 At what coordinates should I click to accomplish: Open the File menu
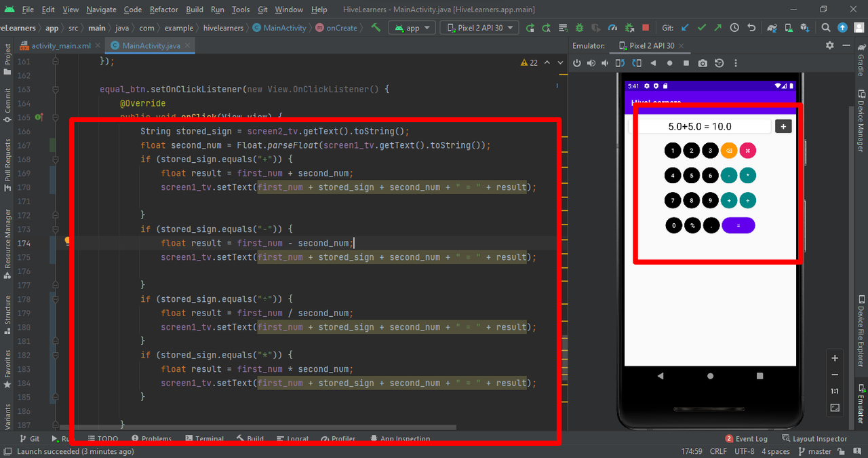(x=28, y=9)
